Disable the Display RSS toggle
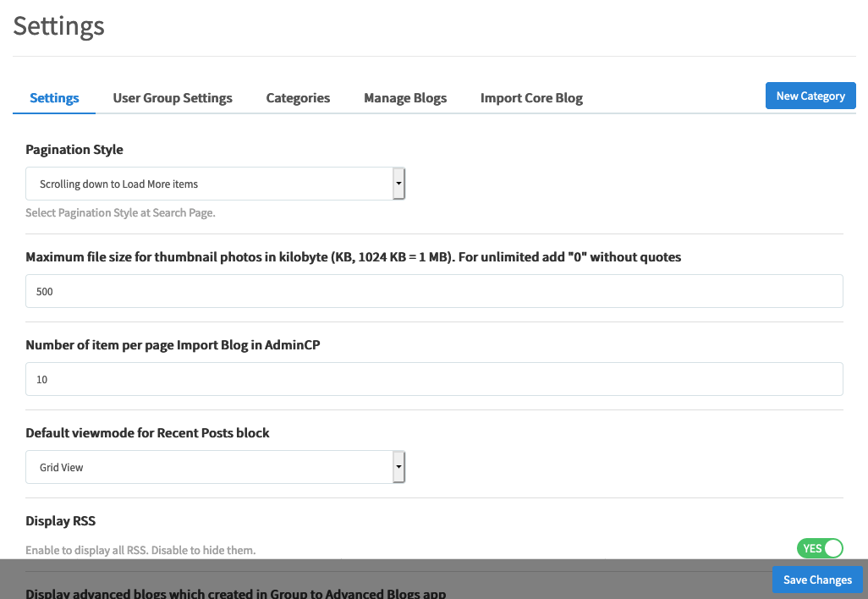The height and width of the screenshot is (599, 868). (x=820, y=548)
